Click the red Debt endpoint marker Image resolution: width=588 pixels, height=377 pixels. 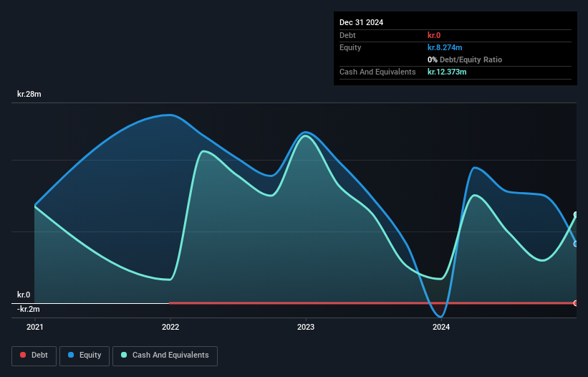(x=576, y=303)
